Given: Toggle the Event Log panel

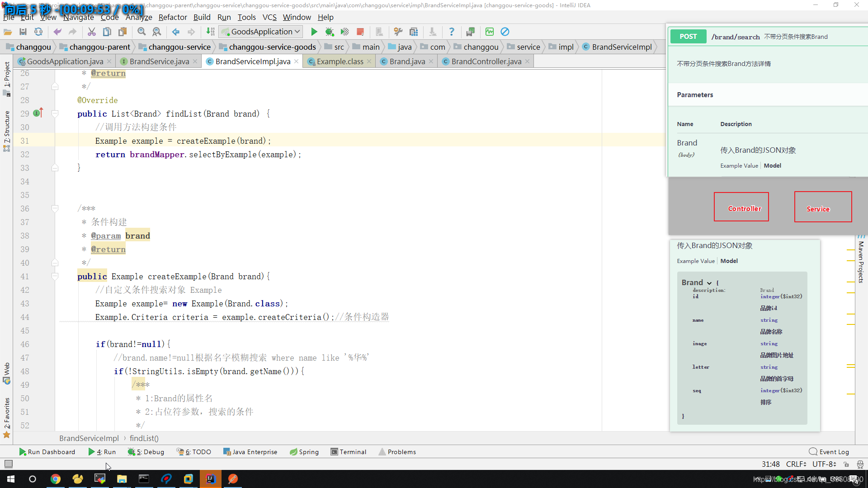Looking at the screenshot, I should [x=829, y=452].
